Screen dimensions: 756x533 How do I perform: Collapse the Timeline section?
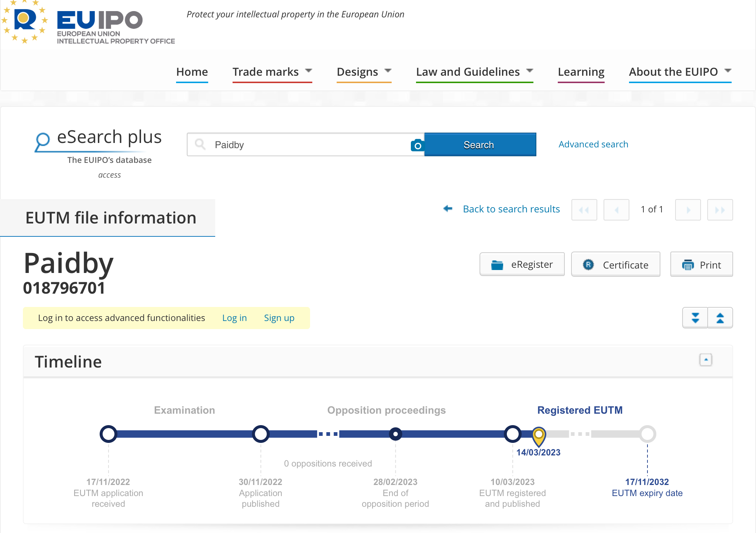pos(705,360)
